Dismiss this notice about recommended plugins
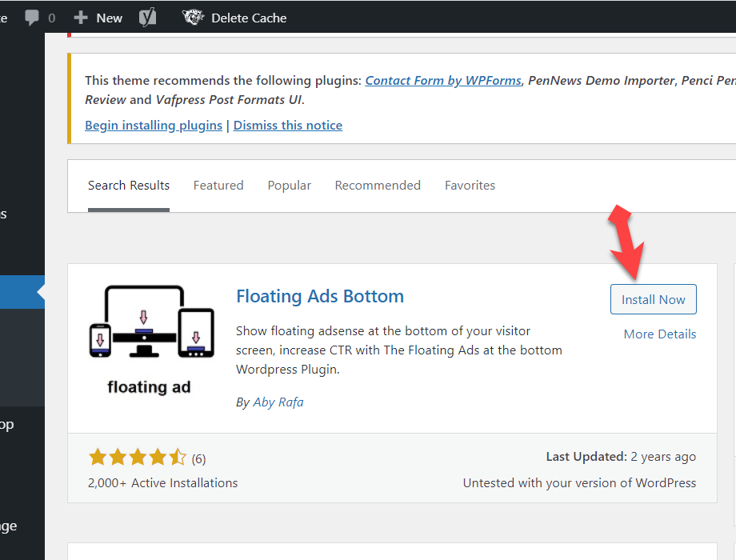The width and height of the screenshot is (736, 560). (288, 126)
